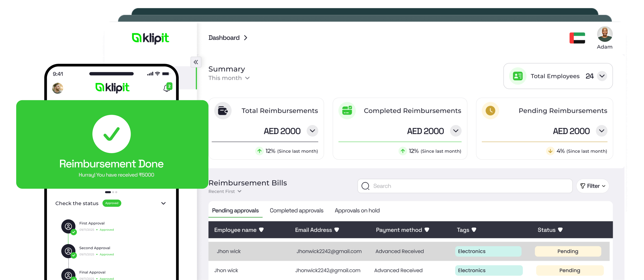The width and height of the screenshot is (644, 280).
Task: Select second row Jhon wick name
Action: (226, 271)
